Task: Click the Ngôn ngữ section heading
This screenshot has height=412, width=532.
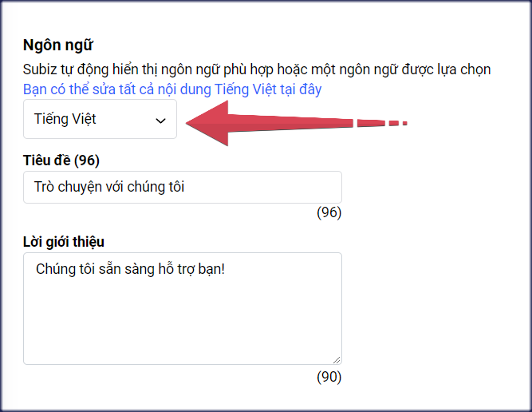Action: pyautogui.click(x=65, y=45)
